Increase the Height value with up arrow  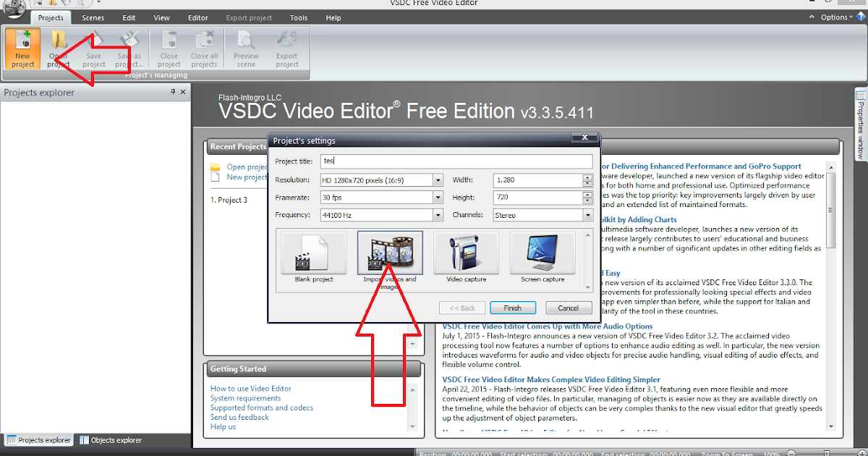pos(587,195)
